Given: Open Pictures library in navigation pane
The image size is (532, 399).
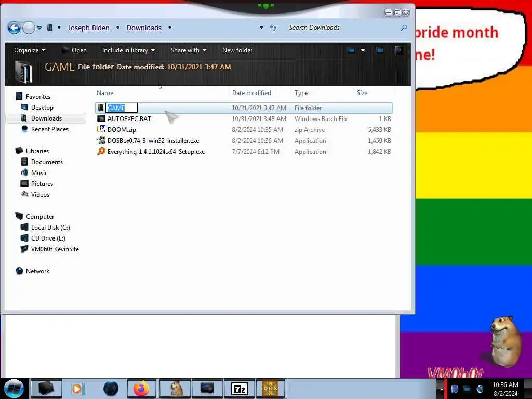Looking at the screenshot, I should (42, 183).
